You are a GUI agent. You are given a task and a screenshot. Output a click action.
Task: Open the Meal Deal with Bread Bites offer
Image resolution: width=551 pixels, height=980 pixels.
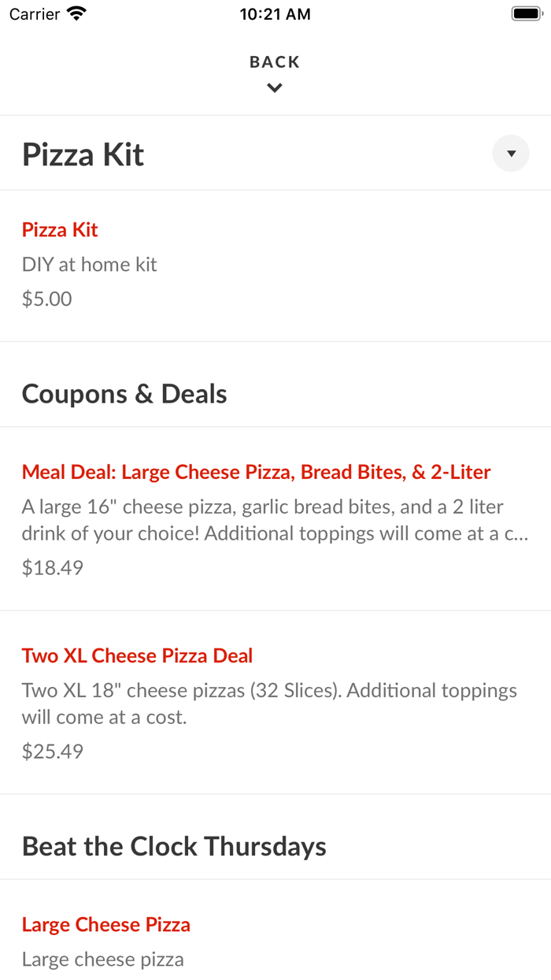256,471
